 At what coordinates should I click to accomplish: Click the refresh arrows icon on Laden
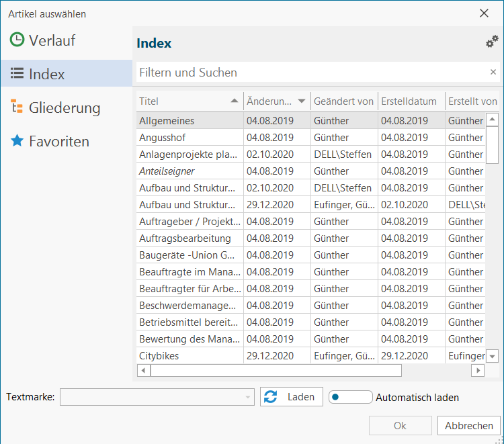(270, 397)
